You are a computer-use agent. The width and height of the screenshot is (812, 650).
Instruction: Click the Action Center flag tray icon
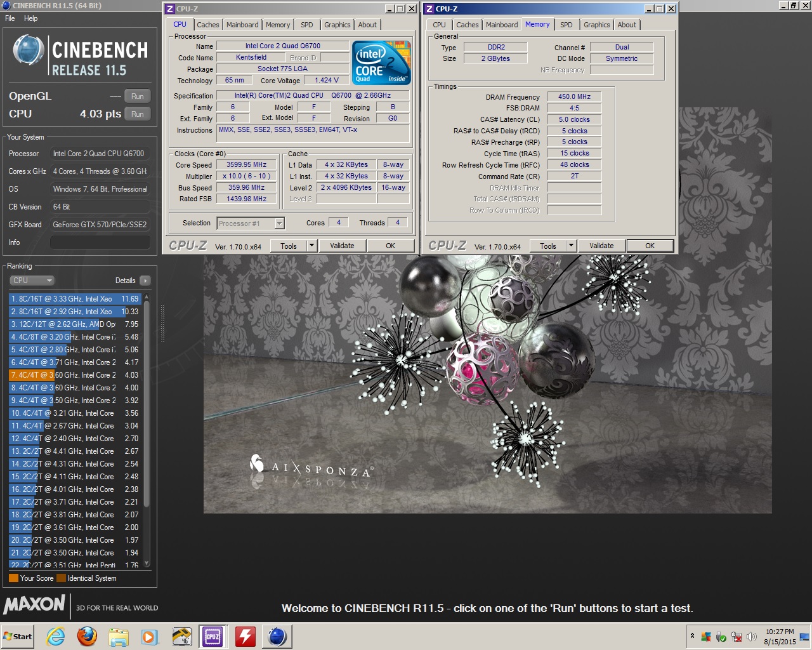coord(706,637)
